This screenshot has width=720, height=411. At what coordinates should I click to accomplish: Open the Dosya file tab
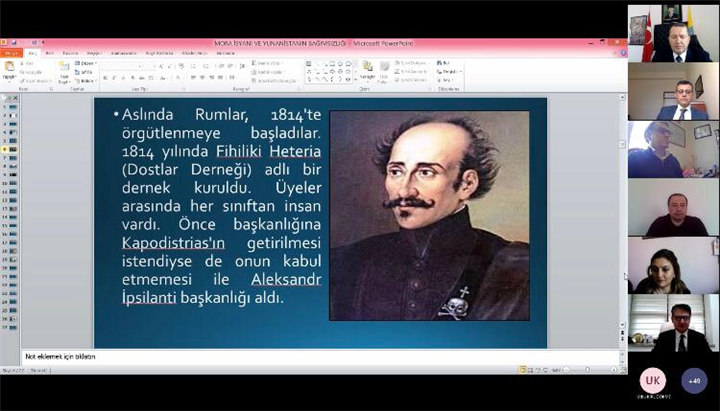pos(11,53)
